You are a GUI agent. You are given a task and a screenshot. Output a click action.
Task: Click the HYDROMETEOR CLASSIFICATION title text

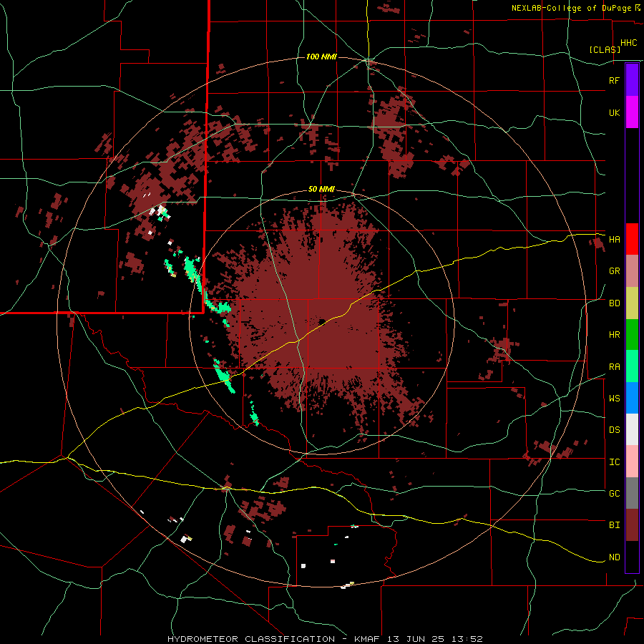251,639
